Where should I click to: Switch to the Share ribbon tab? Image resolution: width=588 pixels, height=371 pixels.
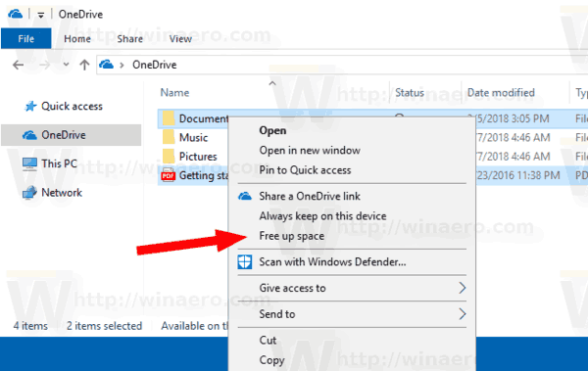129,38
